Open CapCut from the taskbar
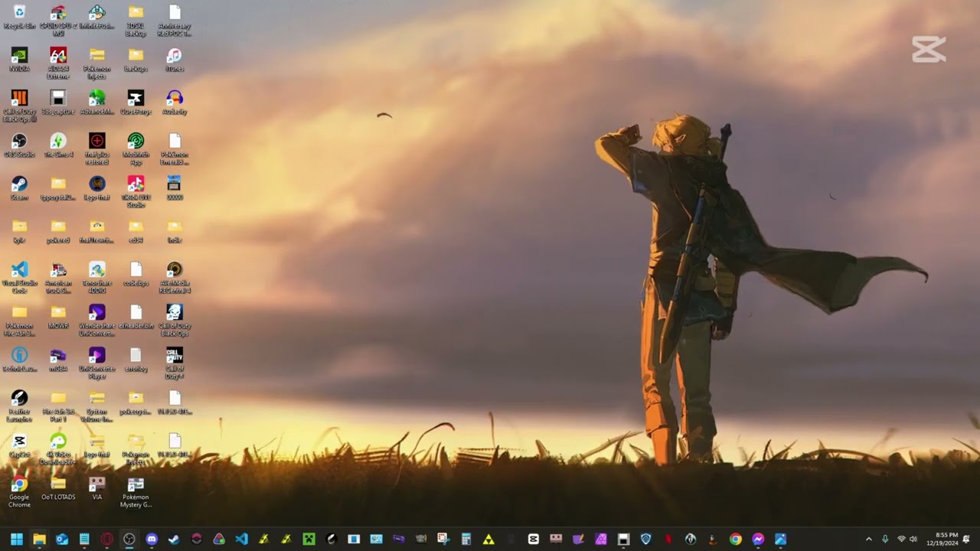This screenshot has width=980, height=551. point(534,539)
